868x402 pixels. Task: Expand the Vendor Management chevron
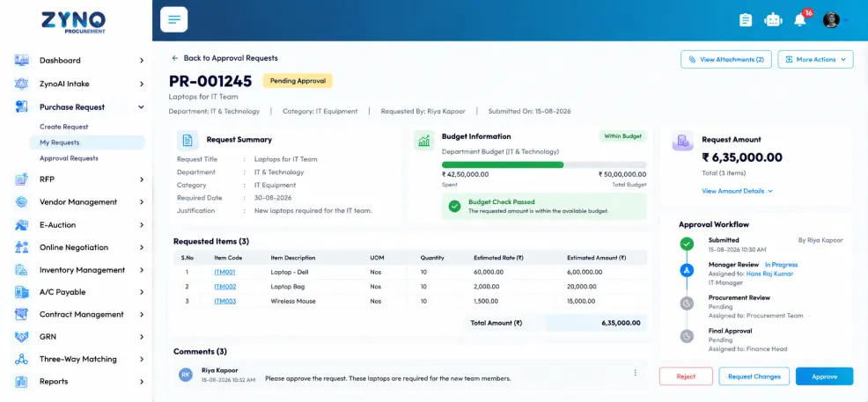pos(142,202)
